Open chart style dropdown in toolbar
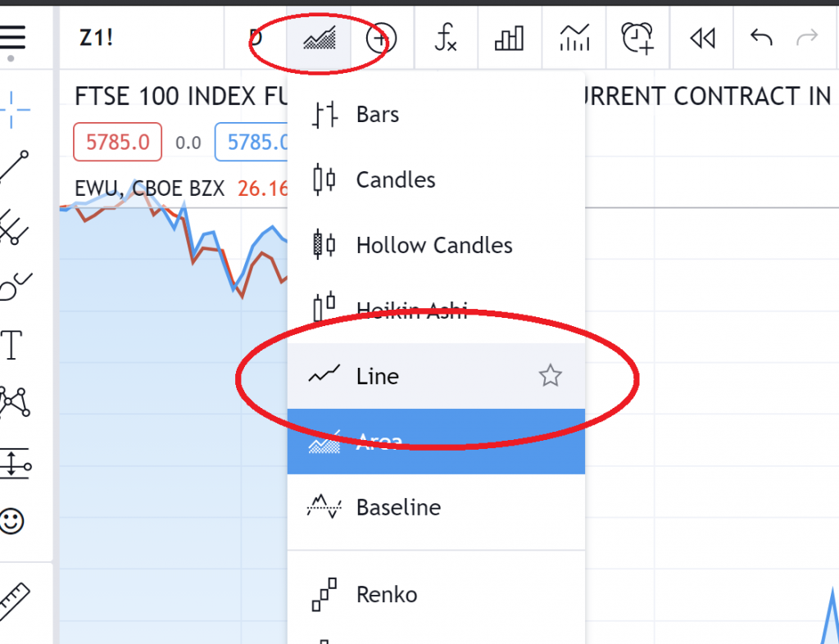The width and height of the screenshot is (839, 644). pos(320,39)
